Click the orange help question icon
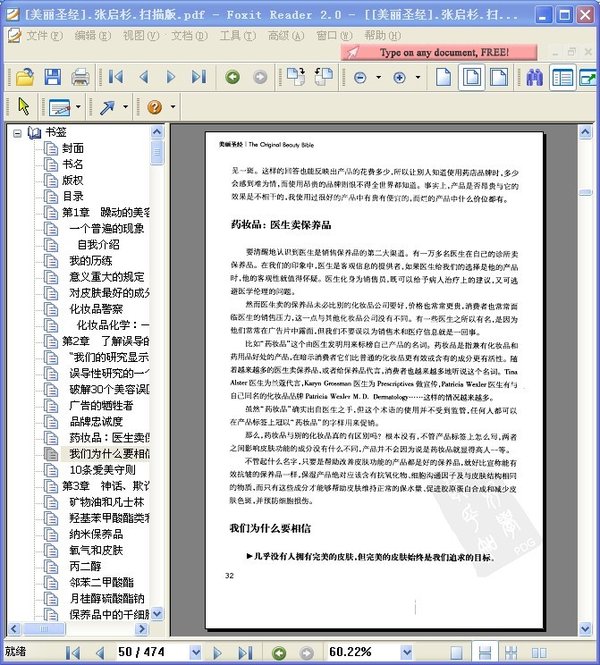 pos(154,106)
